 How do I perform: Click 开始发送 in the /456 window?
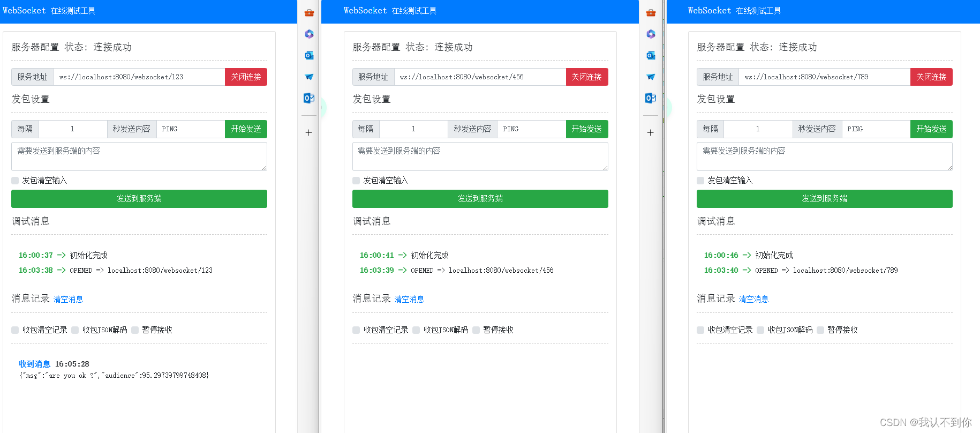click(x=587, y=129)
